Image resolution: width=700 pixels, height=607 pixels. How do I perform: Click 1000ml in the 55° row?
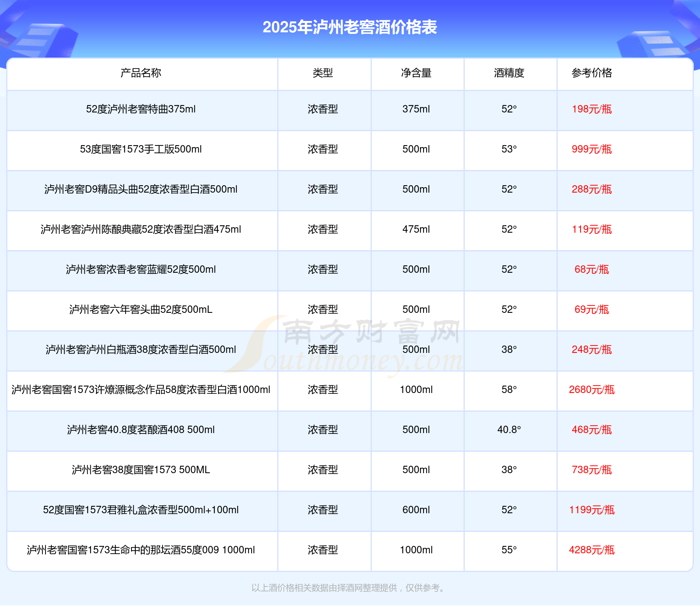[416, 550]
